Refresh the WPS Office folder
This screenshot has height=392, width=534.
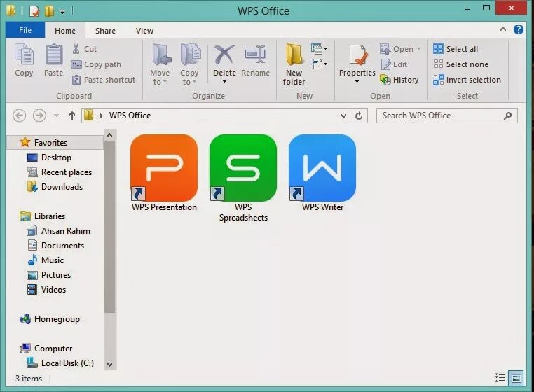pos(359,115)
